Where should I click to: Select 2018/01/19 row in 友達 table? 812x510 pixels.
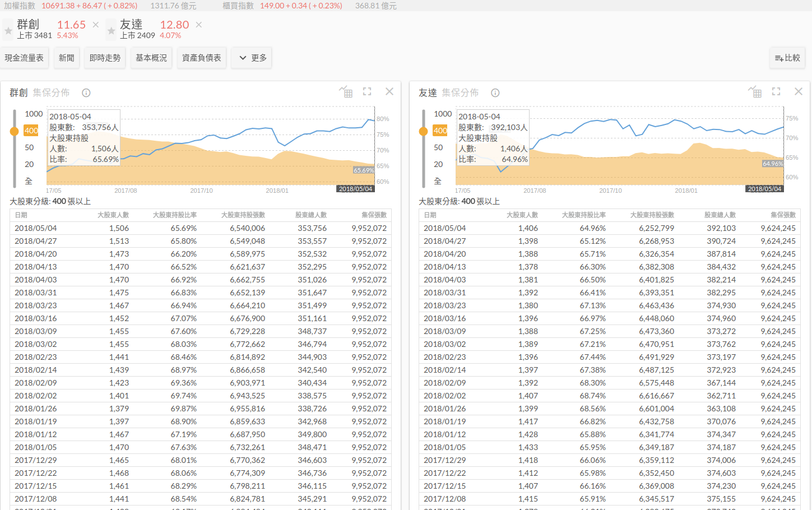[610, 421]
